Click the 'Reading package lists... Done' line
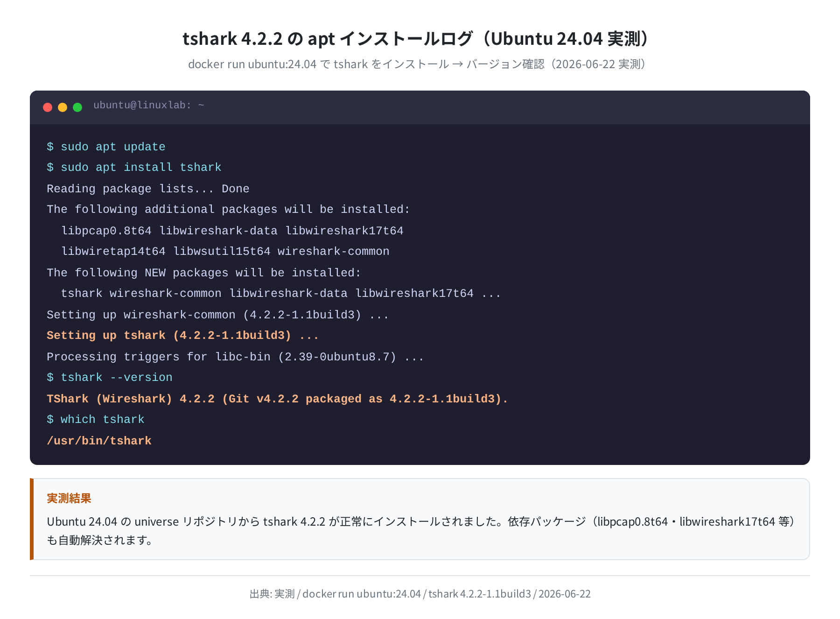 pos(148,189)
